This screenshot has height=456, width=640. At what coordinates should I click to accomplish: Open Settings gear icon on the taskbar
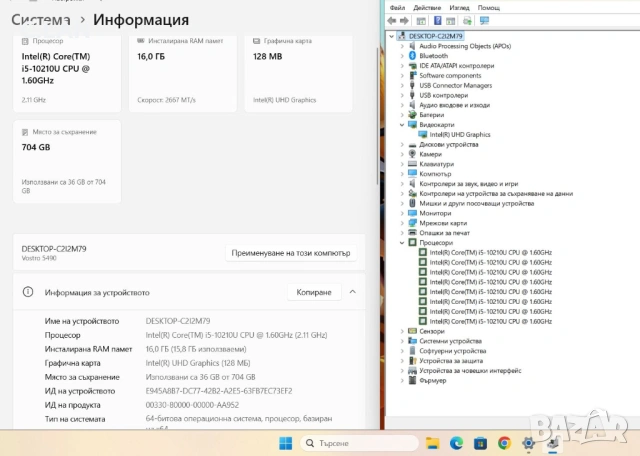coord(528,443)
